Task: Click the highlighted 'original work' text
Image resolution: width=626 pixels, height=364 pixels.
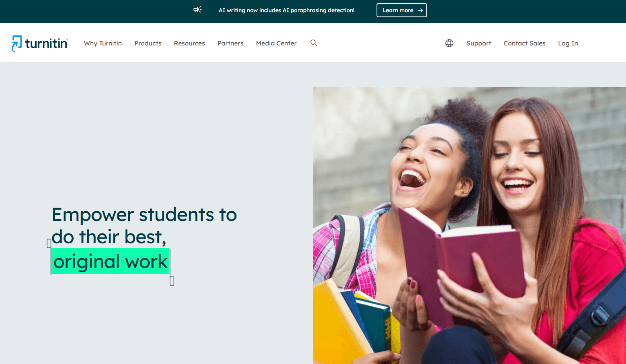Action: (x=111, y=262)
